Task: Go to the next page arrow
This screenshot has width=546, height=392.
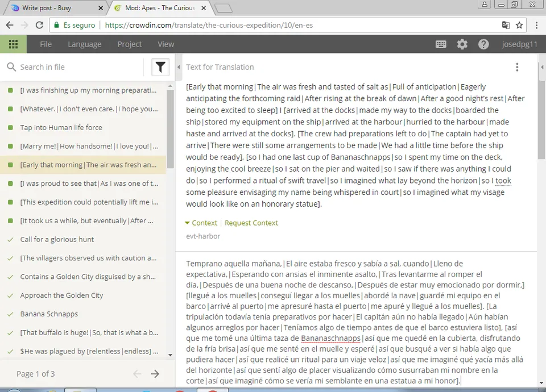Action: coord(155,374)
